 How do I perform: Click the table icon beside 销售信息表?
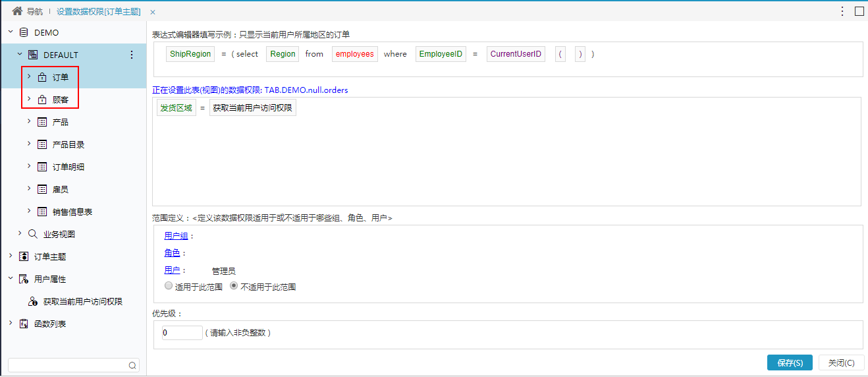42,212
